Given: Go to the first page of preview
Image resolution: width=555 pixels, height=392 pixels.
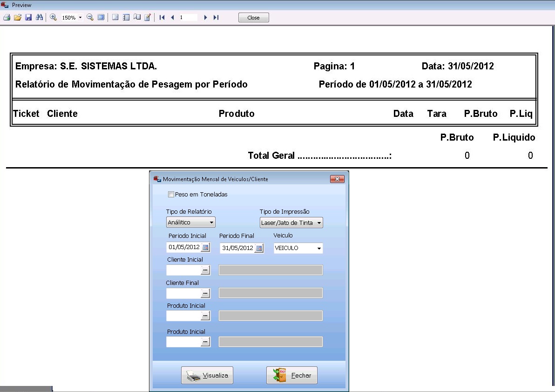Looking at the screenshot, I should pyautogui.click(x=162, y=17).
